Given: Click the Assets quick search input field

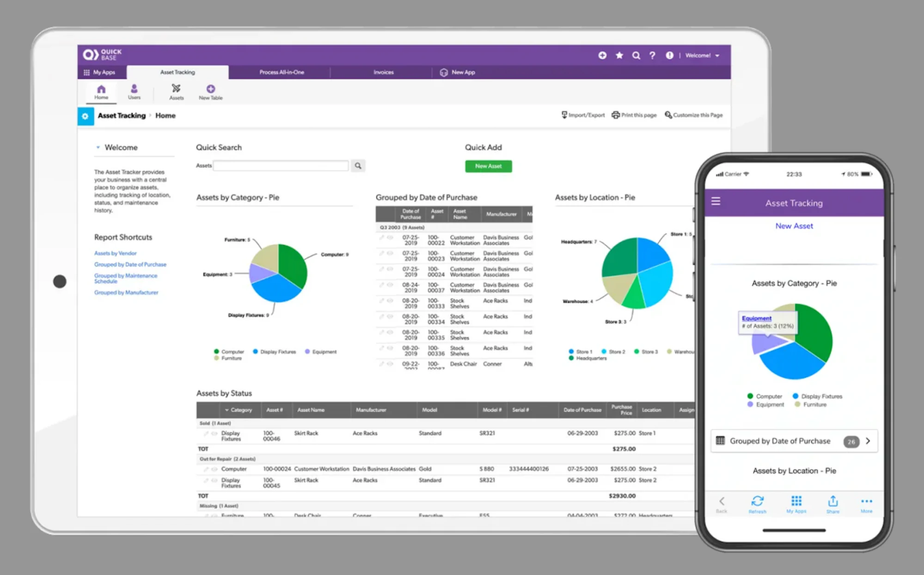Looking at the screenshot, I should [x=281, y=166].
